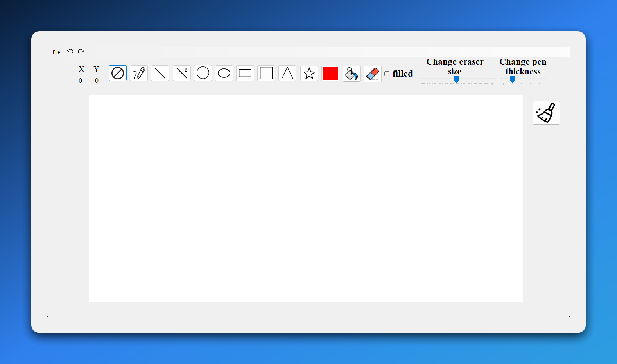Open the red color swatch picker
617x364 pixels.
(x=330, y=74)
